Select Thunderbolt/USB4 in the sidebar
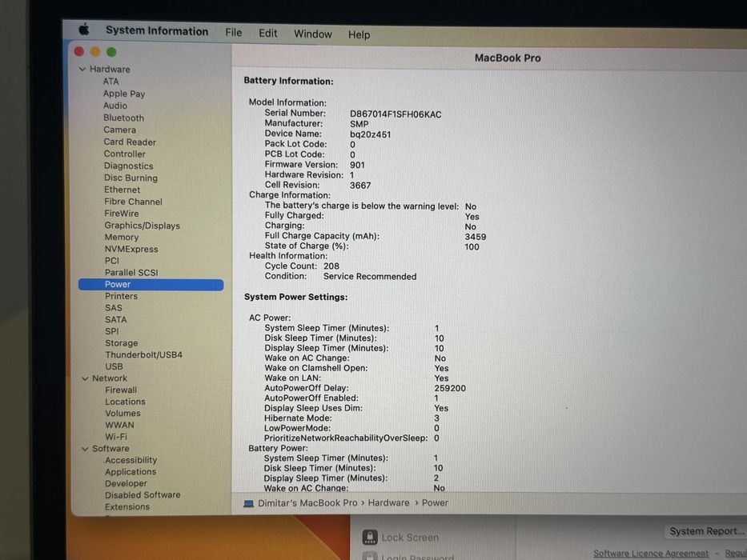The image size is (747, 560). 143,355
